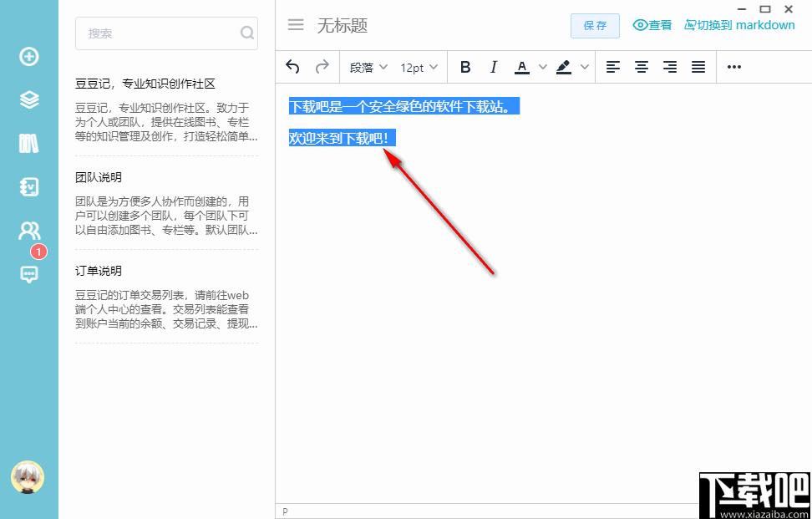Open the notebook column sidebar icon
This screenshot has height=519, width=812.
click(29, 187)
